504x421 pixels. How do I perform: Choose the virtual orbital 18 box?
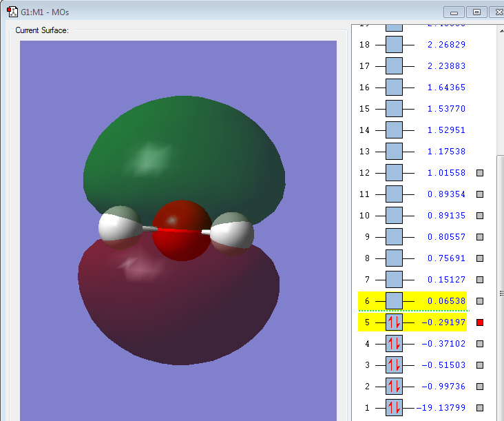(394, 45)
